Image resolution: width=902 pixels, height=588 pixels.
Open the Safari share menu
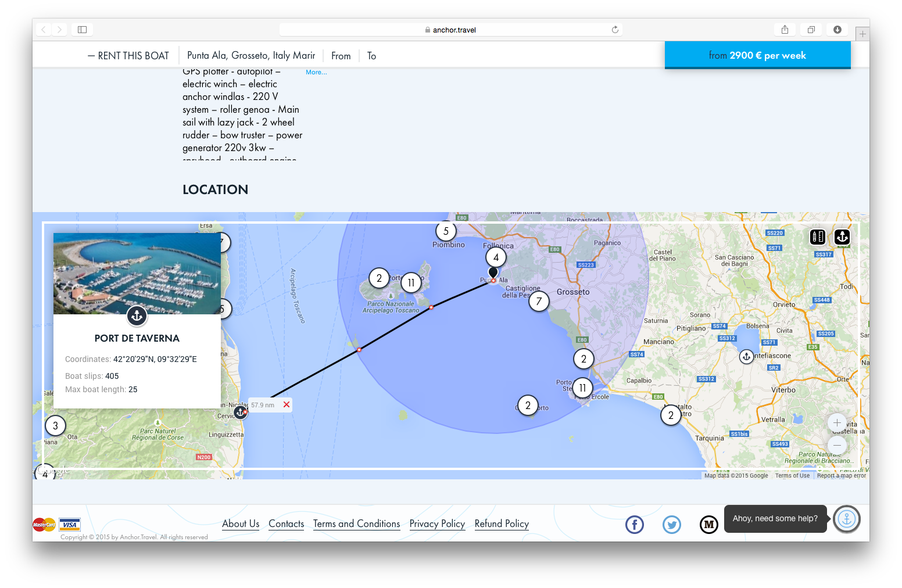click(785, 30)
